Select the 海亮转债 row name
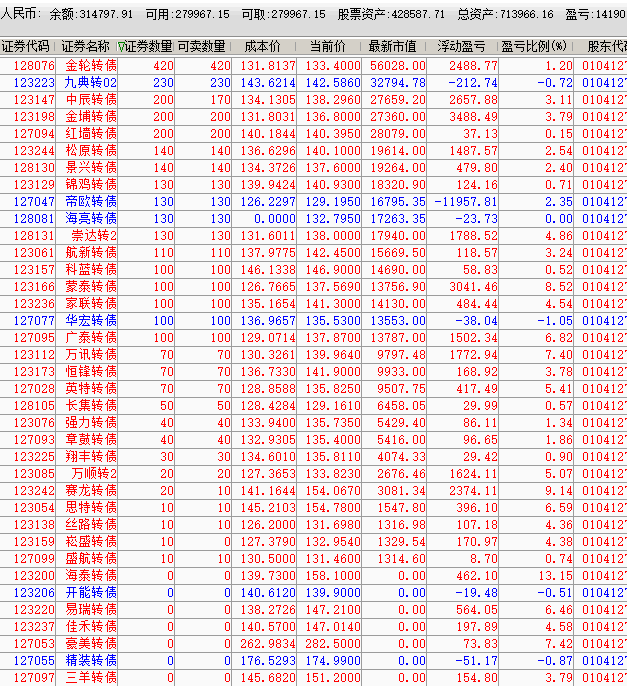This screenshot has width=627, height=686. tap(91, 219)
